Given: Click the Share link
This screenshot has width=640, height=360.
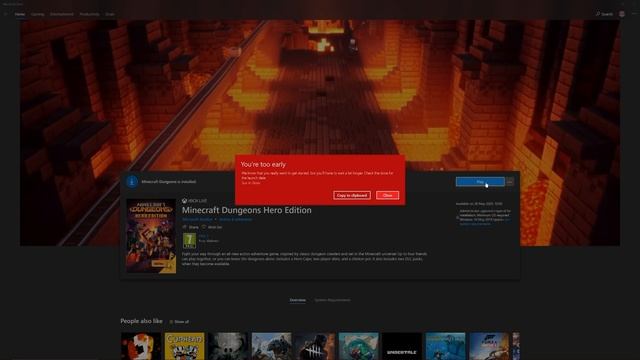Looking at the screenshot, I should click(x=191, y=227).
